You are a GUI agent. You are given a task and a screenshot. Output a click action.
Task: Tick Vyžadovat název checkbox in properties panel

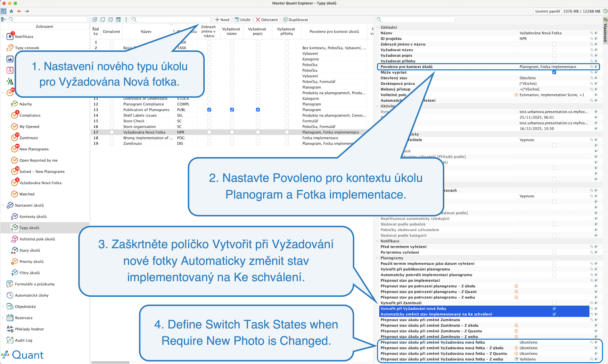coord(554,50)
